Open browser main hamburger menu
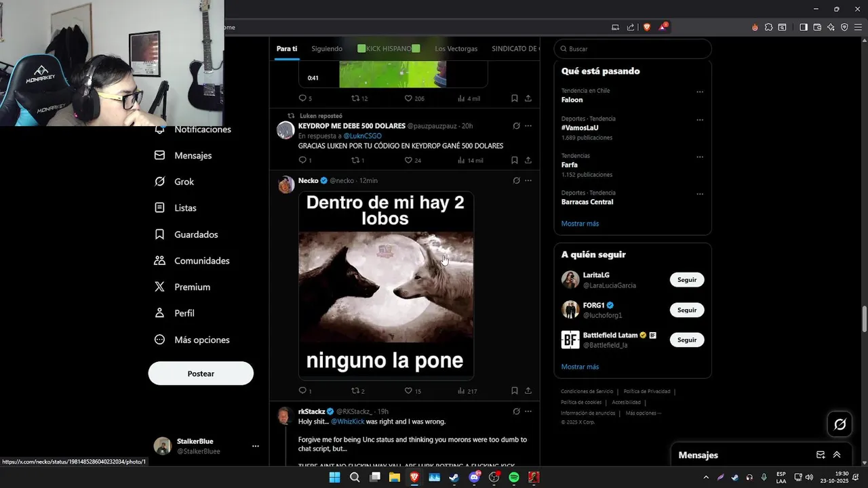Image resolution: width=868 pixels, height=488 pixels. click(x=858, y=27)
